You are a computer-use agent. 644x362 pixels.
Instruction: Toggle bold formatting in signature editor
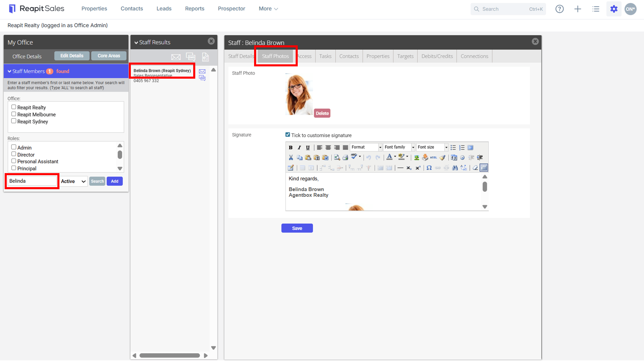tap(290, 147)
